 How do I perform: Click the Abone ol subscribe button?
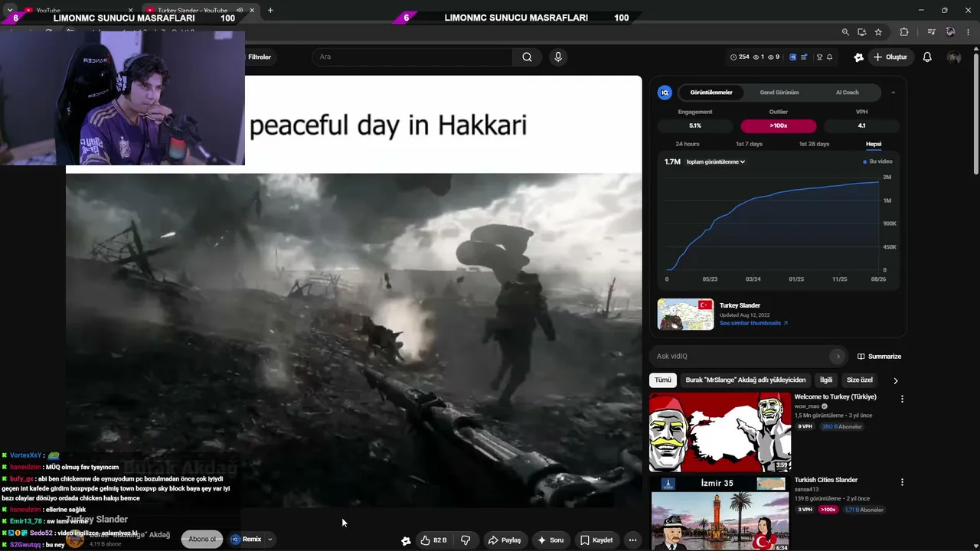click(202, 539)
